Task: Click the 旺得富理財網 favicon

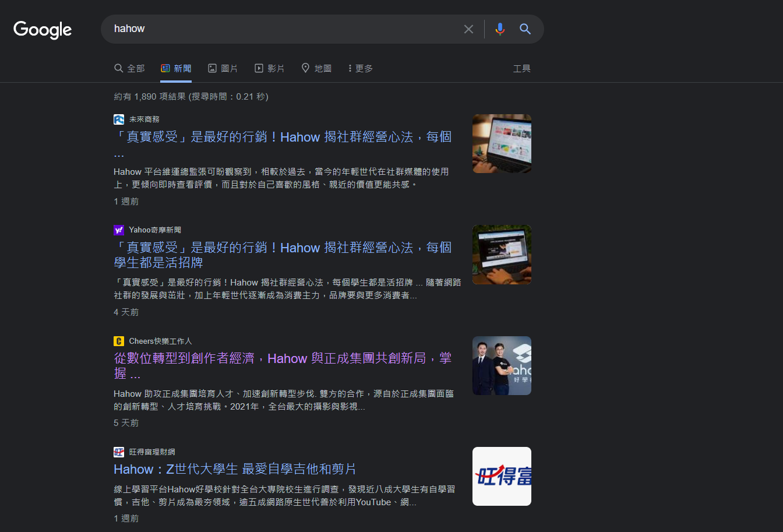Action: (x=119, y=452)
